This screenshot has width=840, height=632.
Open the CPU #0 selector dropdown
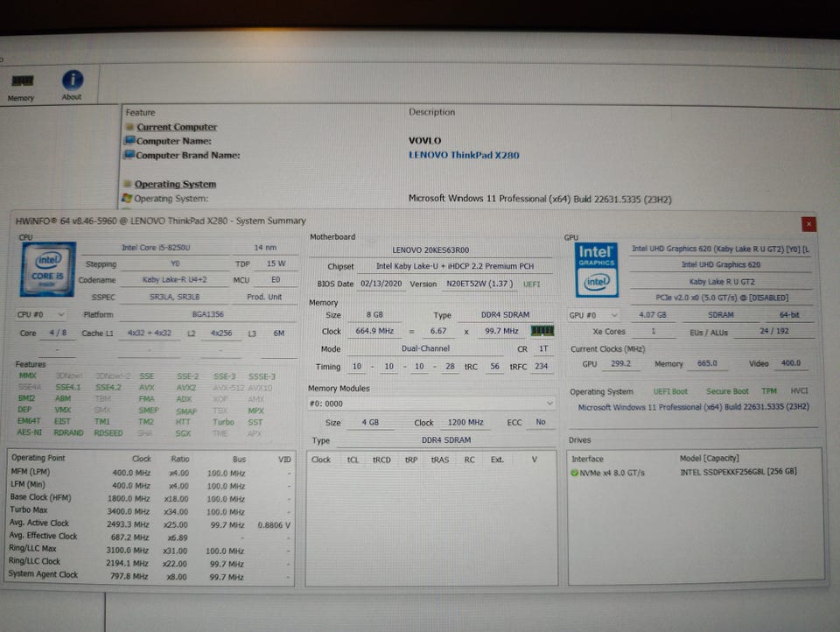(41, 314)
